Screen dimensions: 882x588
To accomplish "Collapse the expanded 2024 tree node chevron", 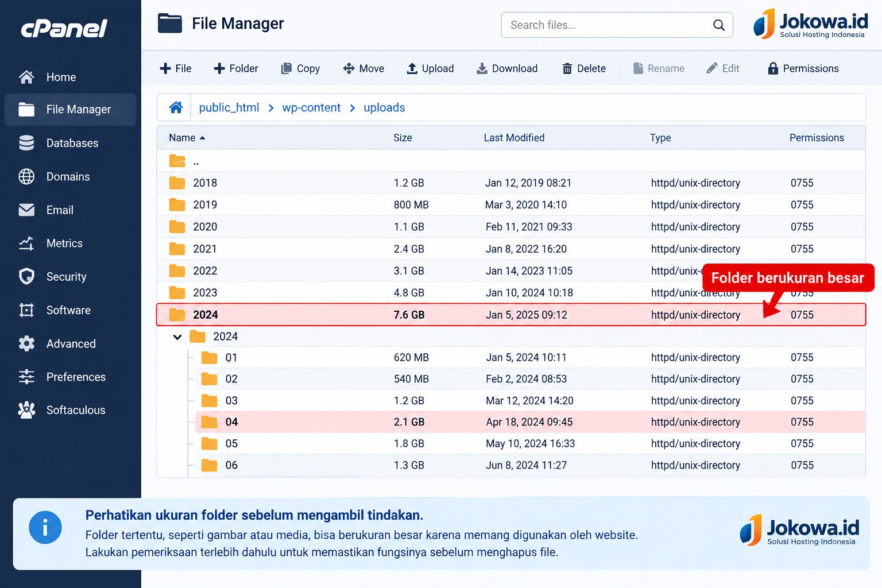I will coord(177,337).
